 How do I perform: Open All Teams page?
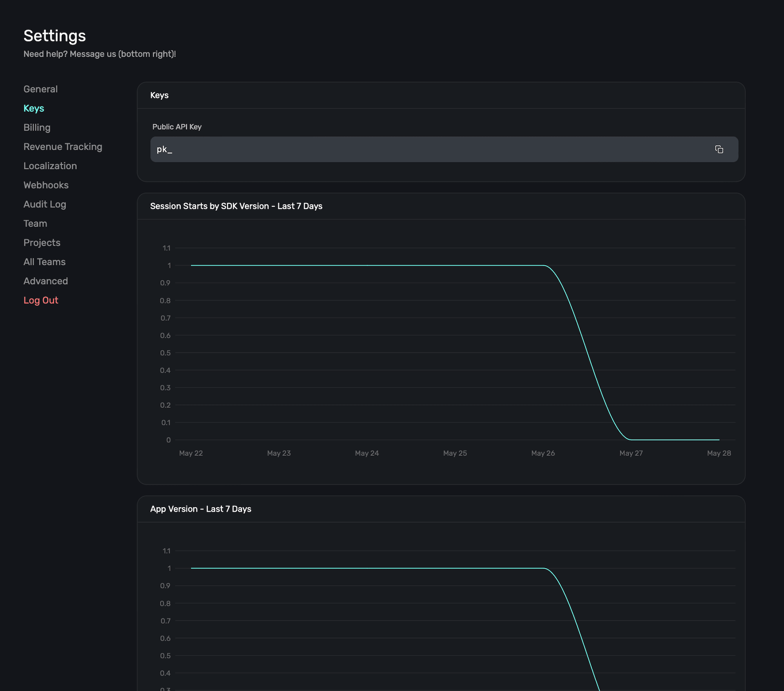click(x=44, y=262)
